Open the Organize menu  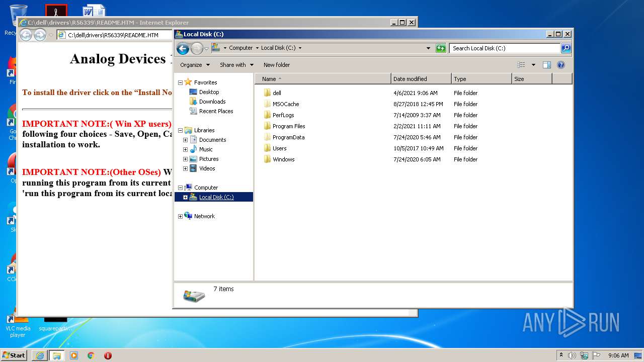pyautogui.click(x=194, y=65)
